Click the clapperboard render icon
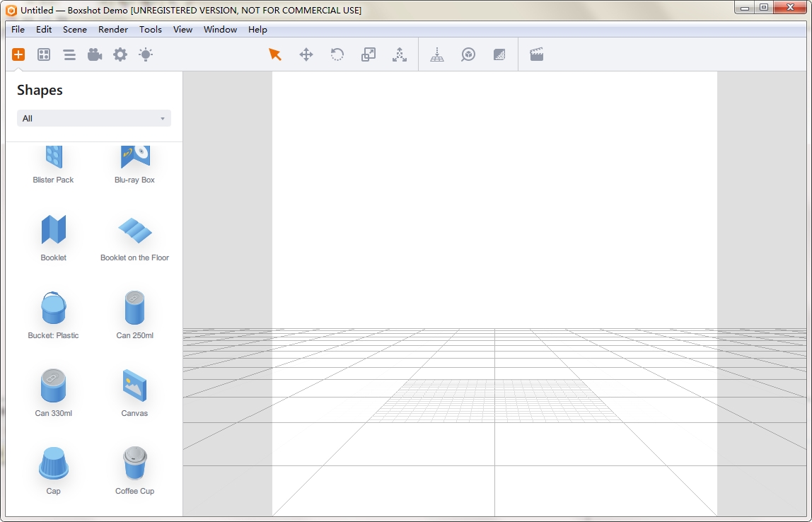 pos(537,54)
